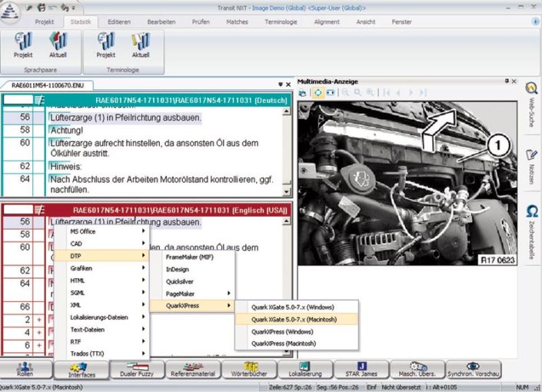
Task: Open the Zeichentabelle side panel
Action: pyautogui.click(x=531, y=231)
